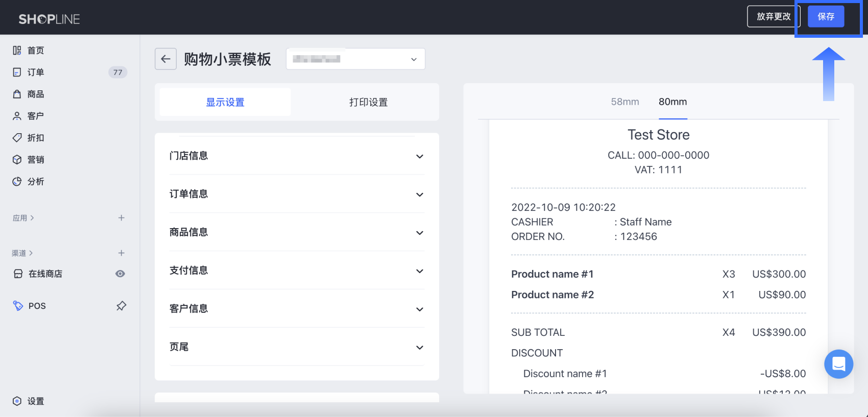Click receipt date 2022-10-09 10:20:22

pos(563,207)
